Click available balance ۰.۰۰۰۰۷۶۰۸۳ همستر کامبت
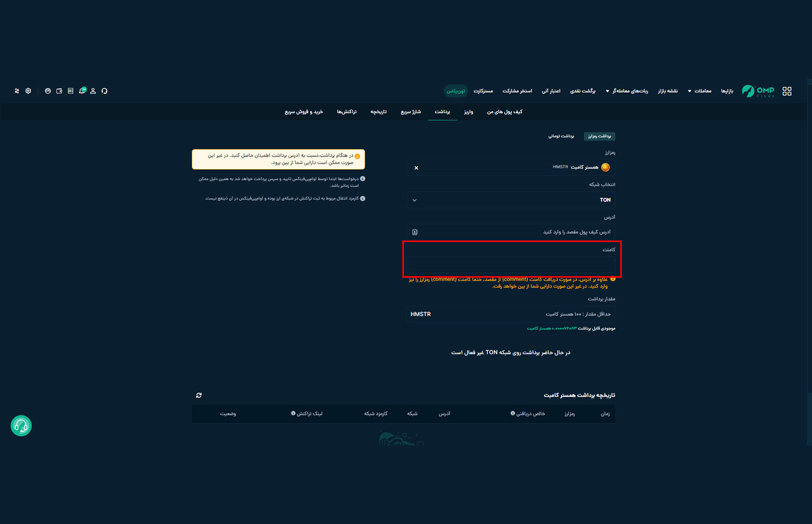The width and height of the screenshot is (812, 524). click(552, 329)
